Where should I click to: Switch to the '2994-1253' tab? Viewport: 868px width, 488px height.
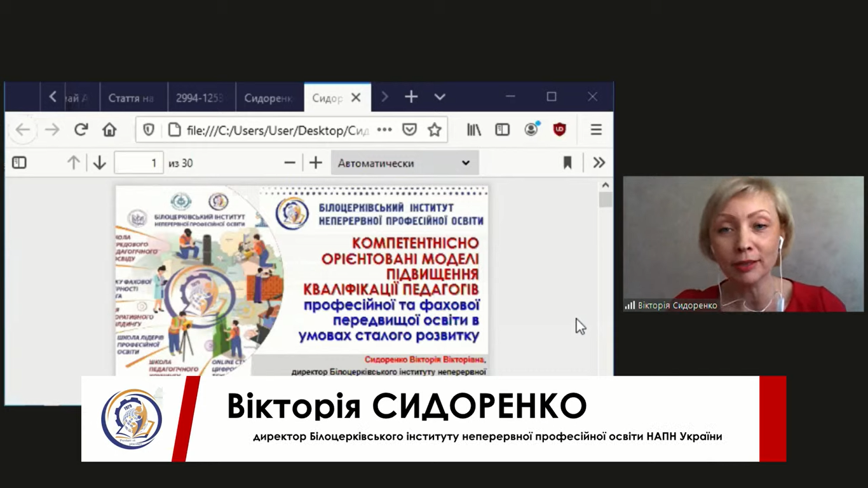point(200,98)
